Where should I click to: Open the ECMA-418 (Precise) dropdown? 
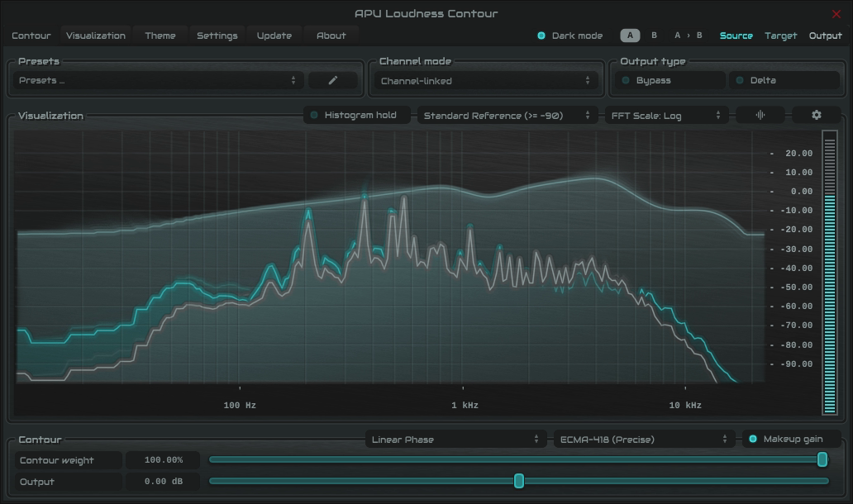tap(644, 440)
